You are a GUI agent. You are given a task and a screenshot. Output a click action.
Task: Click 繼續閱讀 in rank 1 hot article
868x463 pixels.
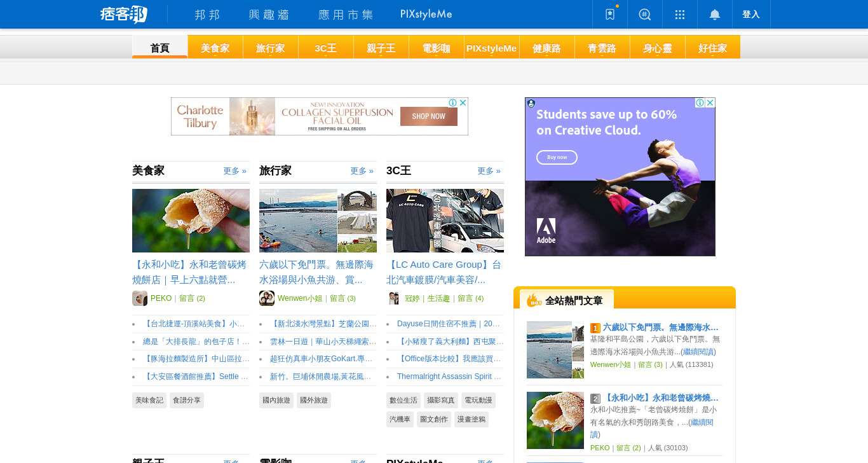[x=698, y=352]
